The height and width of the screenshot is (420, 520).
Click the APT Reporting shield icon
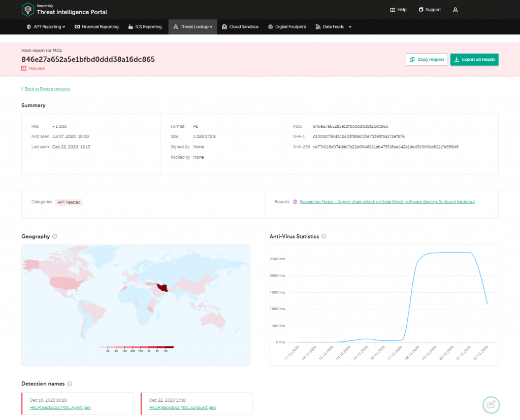tap(28, 26)
